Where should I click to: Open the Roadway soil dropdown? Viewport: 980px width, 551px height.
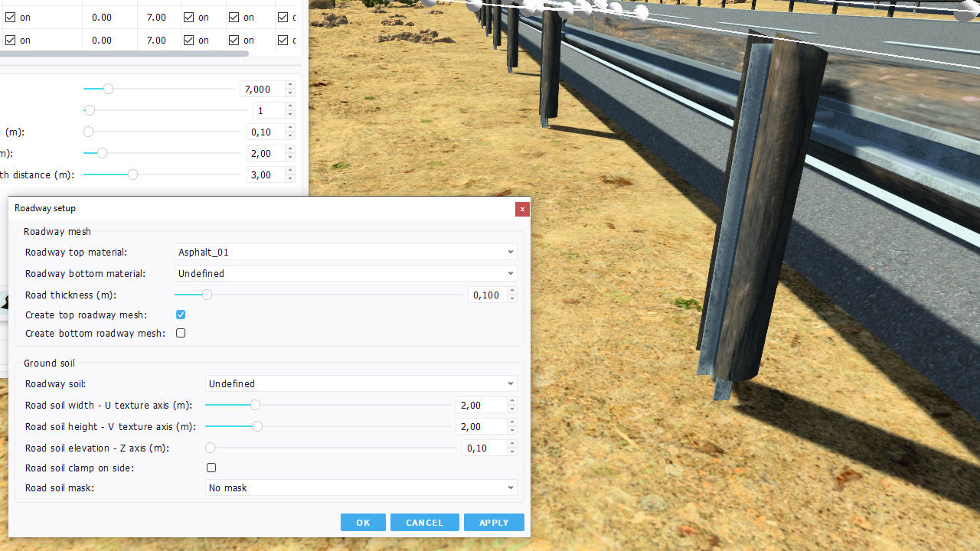(x=361, y=383)
